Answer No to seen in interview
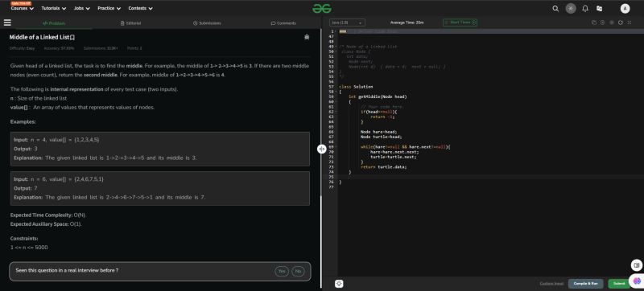Screen dimensions: 644x291 click(x=298, y=271)
